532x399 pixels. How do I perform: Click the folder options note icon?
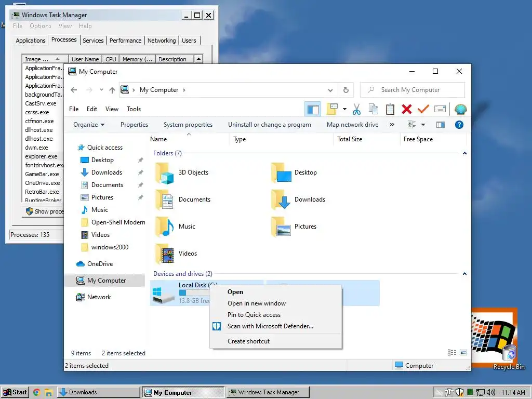(x=332, y=109)
